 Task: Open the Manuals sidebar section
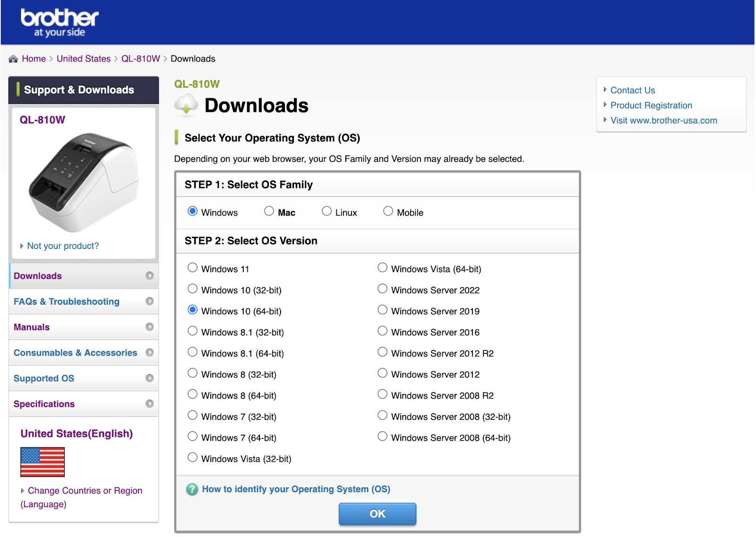click(x=84, y=327)
